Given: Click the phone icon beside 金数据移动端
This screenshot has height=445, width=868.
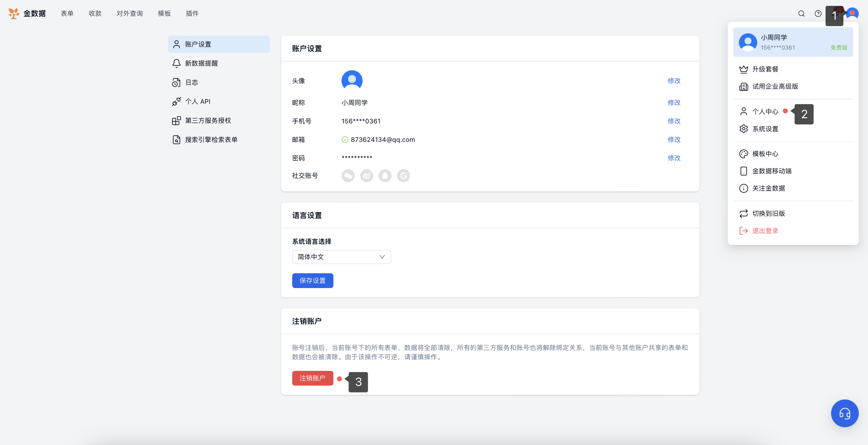Looking at the screenshot, I should 744,171.
